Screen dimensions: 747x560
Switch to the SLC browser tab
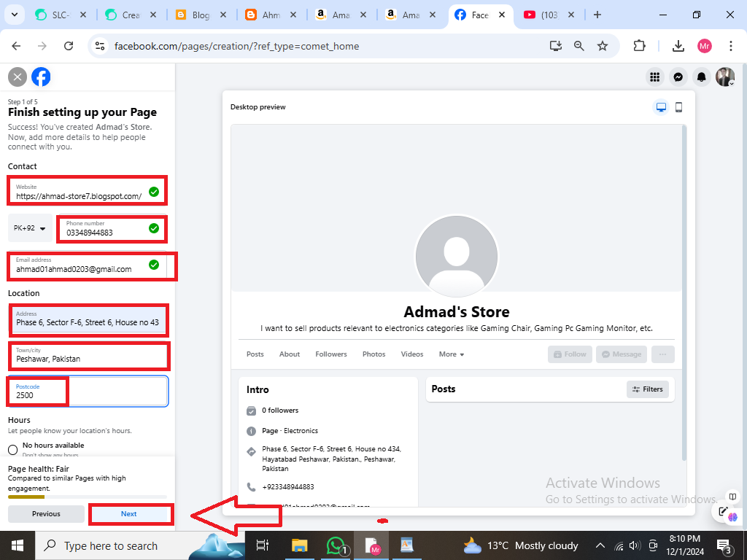61,15
